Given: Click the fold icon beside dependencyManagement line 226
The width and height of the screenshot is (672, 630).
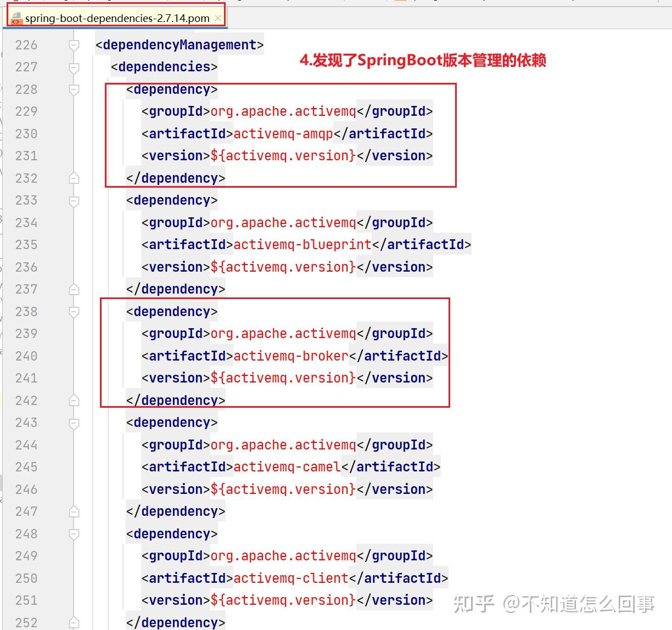Looking at the screenshot, I should coord(74,44).
